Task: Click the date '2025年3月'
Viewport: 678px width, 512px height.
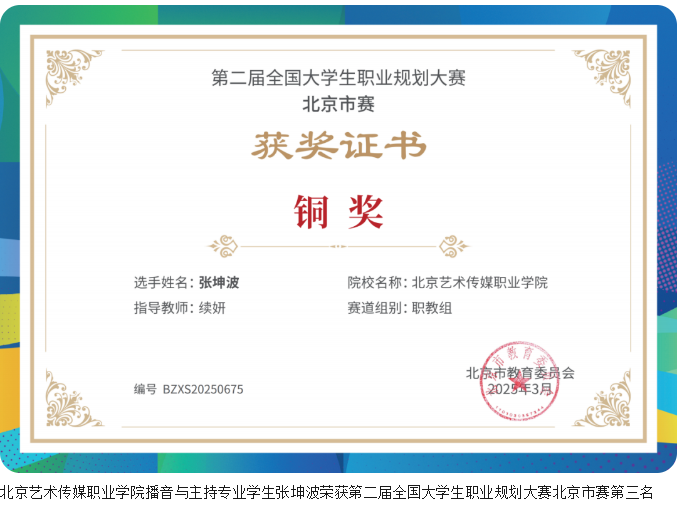Action: 520,389
